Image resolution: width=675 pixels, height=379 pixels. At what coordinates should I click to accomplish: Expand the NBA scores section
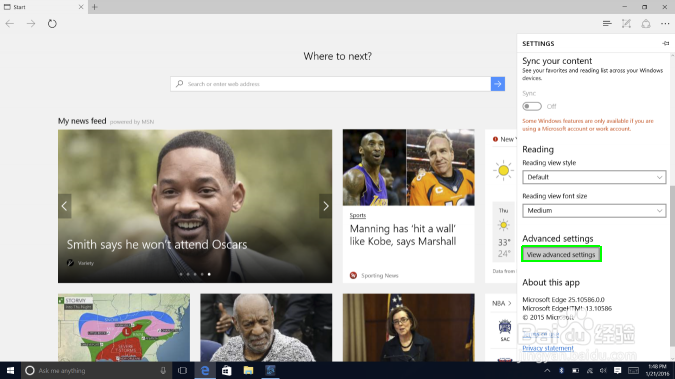click(502, 303)
